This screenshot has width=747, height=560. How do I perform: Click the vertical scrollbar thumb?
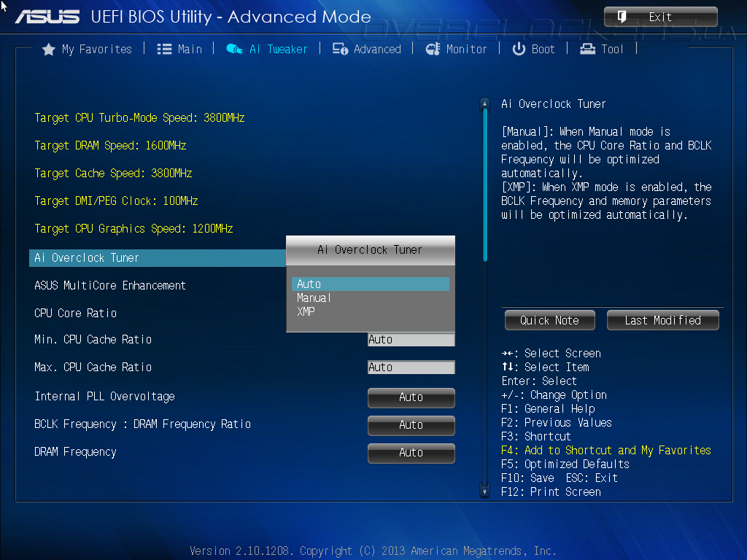485,185
